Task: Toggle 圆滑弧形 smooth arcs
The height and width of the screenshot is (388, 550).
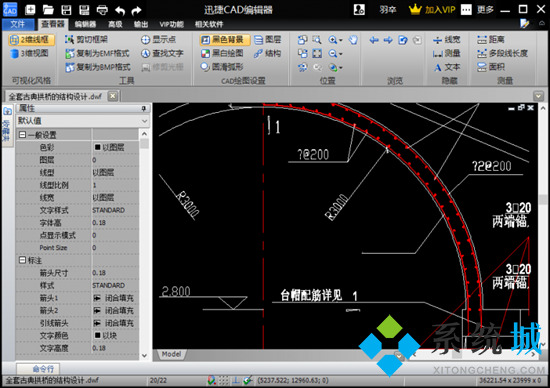Action: [x=222, y=67]
